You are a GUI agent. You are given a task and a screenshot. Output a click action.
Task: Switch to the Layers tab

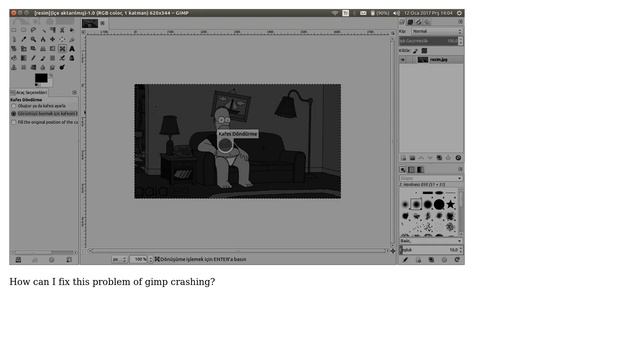coord(402,22)
